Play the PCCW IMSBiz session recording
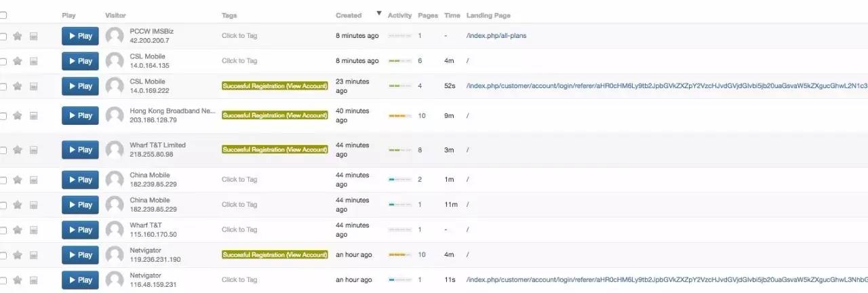 (80, 36)
